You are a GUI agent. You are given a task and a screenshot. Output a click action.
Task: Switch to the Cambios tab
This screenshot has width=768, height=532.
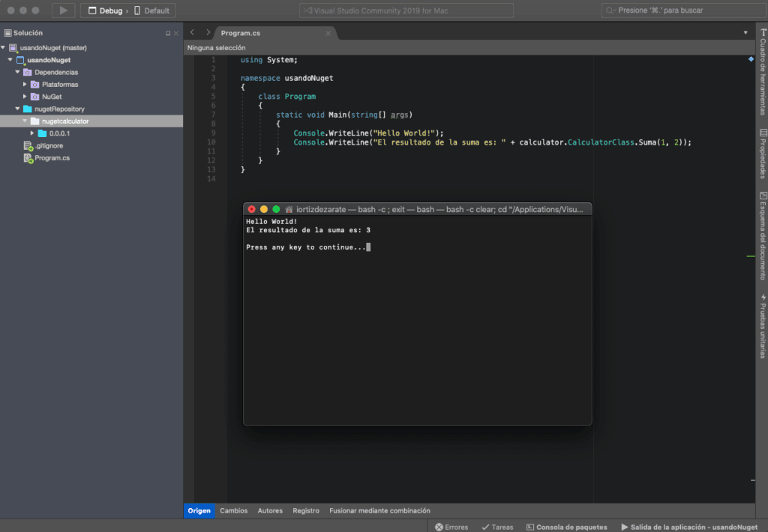coord(233,511)
